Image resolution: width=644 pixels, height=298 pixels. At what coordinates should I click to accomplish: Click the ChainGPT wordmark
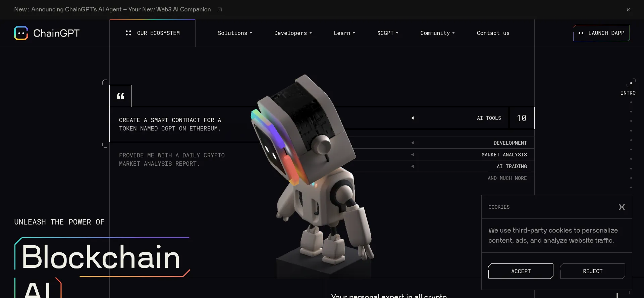pyautogui.click(x=56, y=33)
